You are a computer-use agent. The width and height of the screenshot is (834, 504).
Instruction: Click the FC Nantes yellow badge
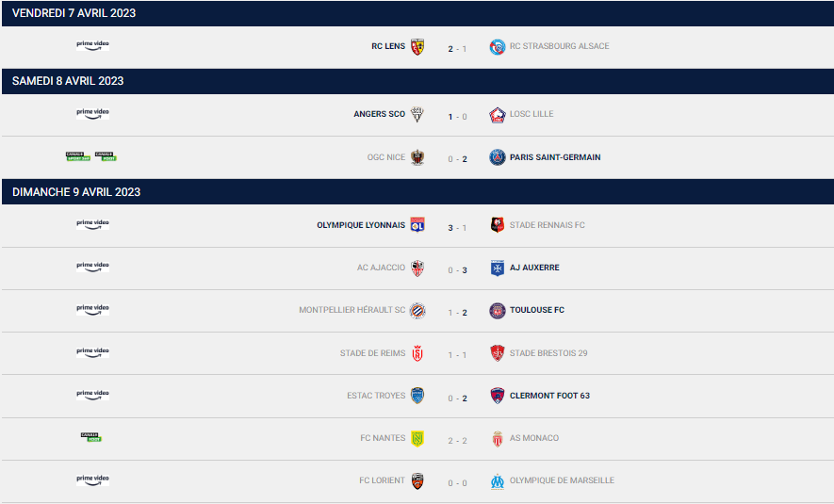[x=417, y=439]
